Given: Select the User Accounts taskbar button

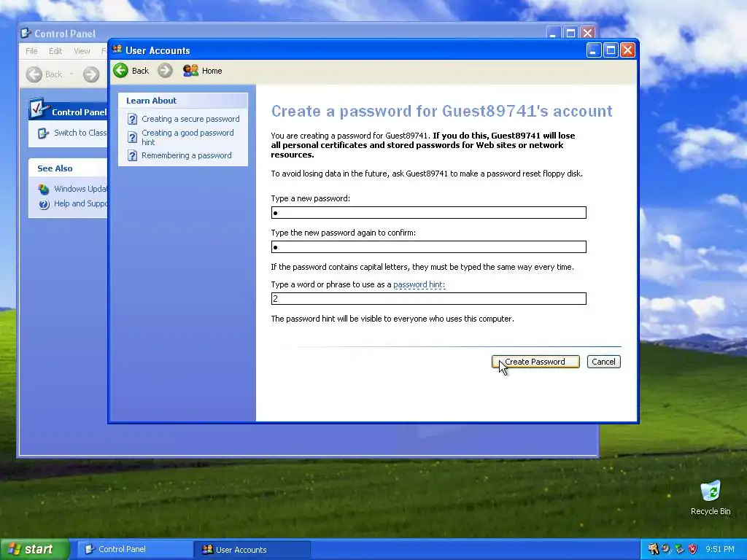Looking at the screenshot, I should [252, 550].
